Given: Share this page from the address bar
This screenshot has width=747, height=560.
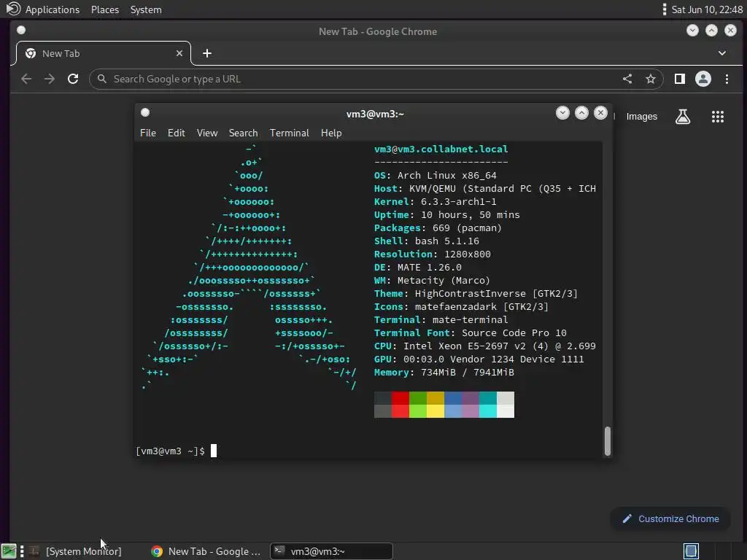Looking at the screenshot, I should pos(627,79).
